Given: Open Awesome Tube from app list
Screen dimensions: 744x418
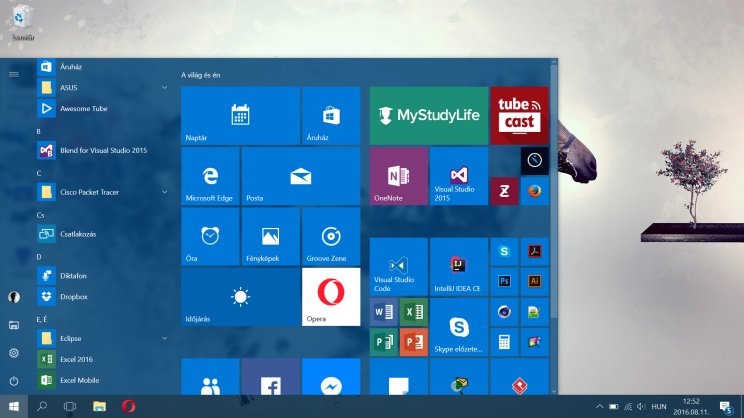Looking at the screenshot, I should [102, 109].
